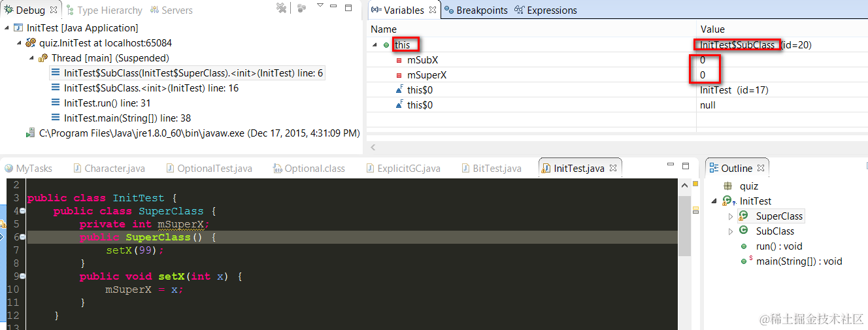Collapse the Thread [main] (Suspended) node
The width and height of the screenshot is (868, 330).
31,58
